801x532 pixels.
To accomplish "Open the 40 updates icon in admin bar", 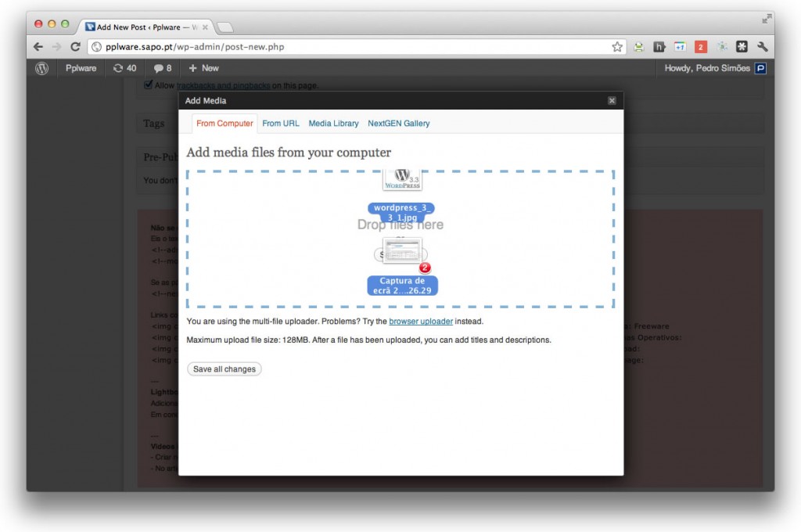I will [124, 68].
